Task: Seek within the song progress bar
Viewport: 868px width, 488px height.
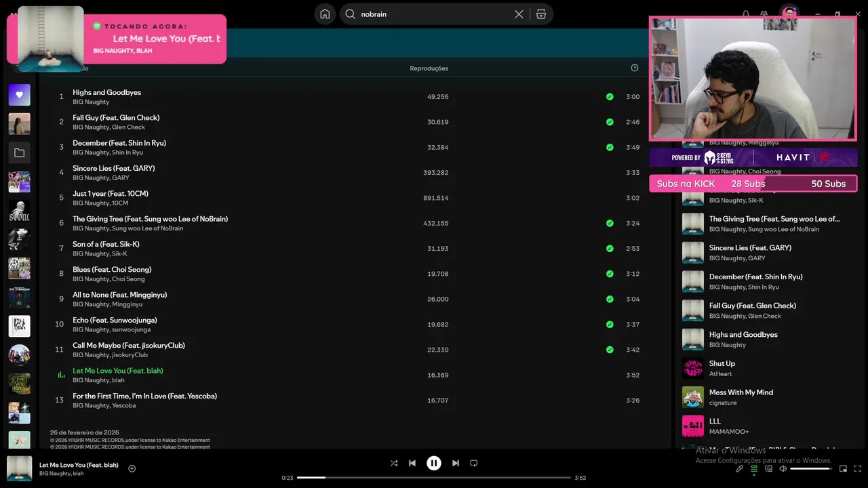Action: point(434,478)
